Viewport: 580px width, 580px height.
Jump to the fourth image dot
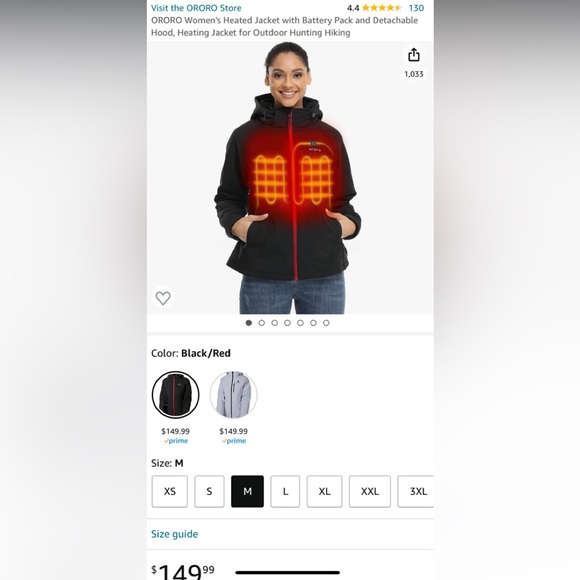(x=287, y=323)
